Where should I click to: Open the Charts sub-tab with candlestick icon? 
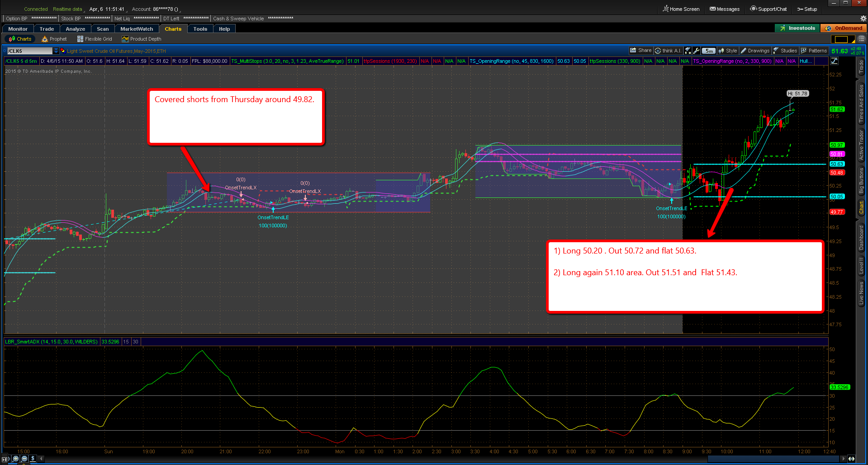[20, 39]
